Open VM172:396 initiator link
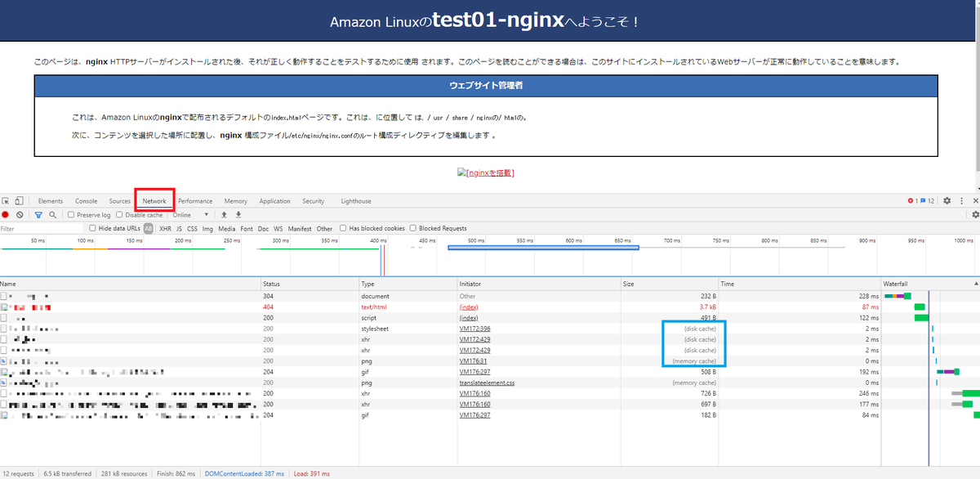980x479 pixels. pos(474,328)
